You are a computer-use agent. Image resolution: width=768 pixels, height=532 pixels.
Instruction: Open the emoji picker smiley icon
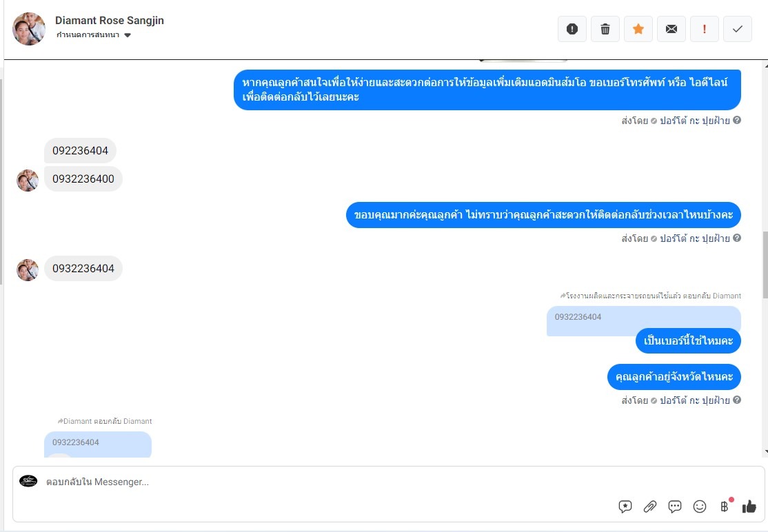tap(700, 507)
